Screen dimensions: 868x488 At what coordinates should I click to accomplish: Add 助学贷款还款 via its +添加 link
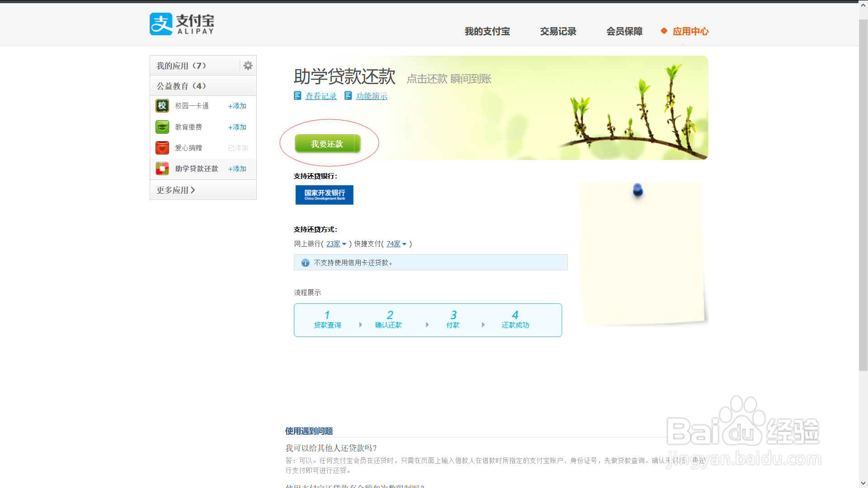(x=237, y=169)
